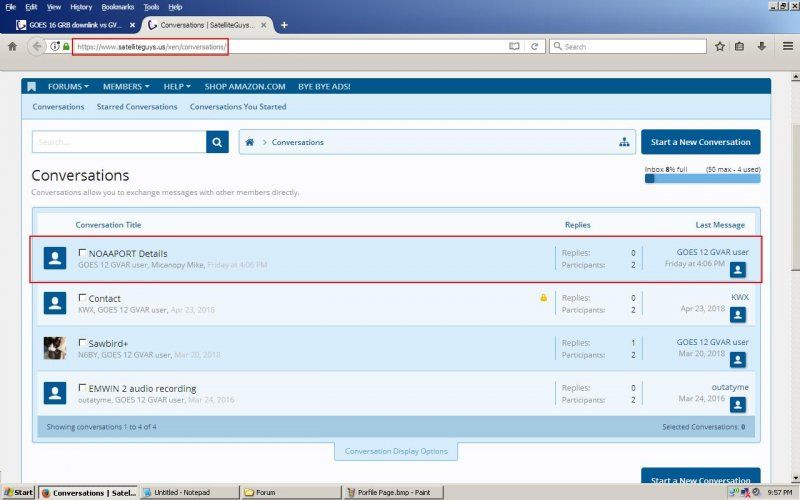This screenshot has width=800, height=500.
Task: Click the green padlock security icon
Action: 66,46
